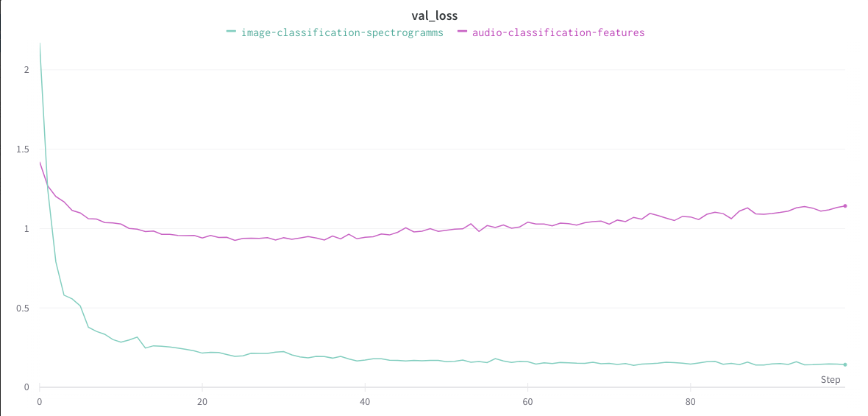Click the green line's starting peak near 2
Image resolution: width=868 pixels, height=416 pixels.
[40, 44]
